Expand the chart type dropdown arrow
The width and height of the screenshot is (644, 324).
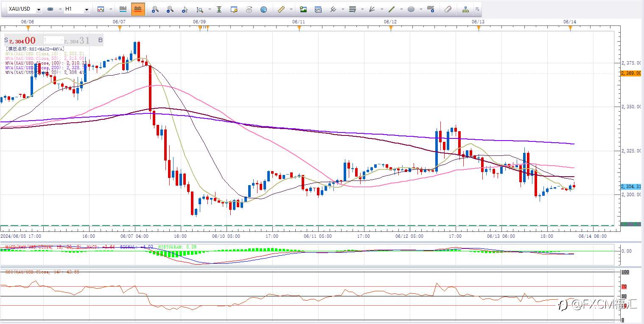111,9
